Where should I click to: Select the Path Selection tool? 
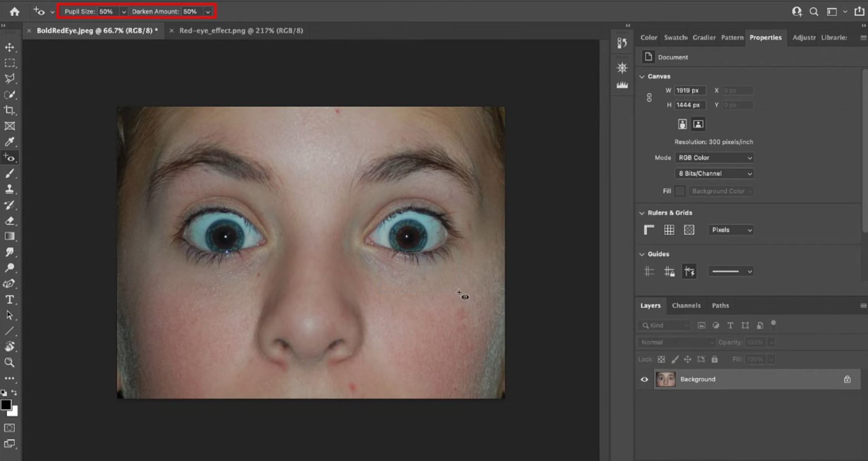(9, 315)
